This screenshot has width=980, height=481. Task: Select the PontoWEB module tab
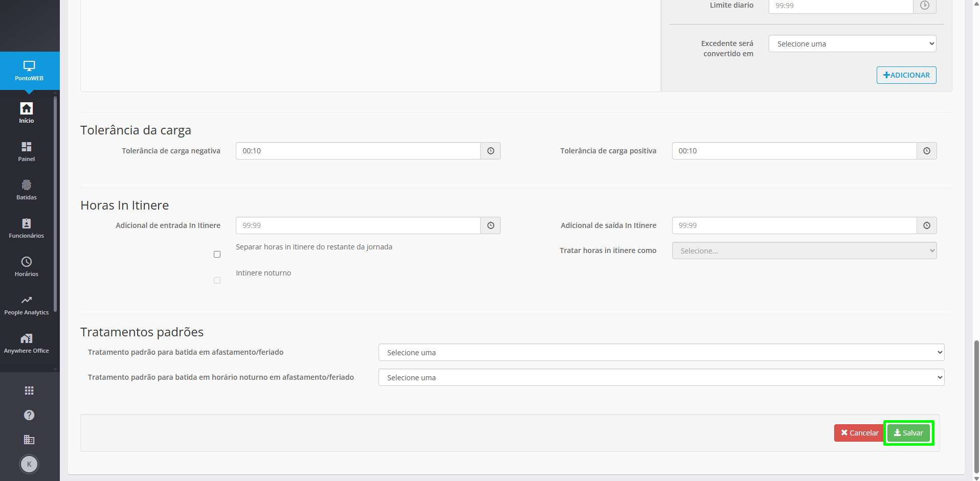29,71
